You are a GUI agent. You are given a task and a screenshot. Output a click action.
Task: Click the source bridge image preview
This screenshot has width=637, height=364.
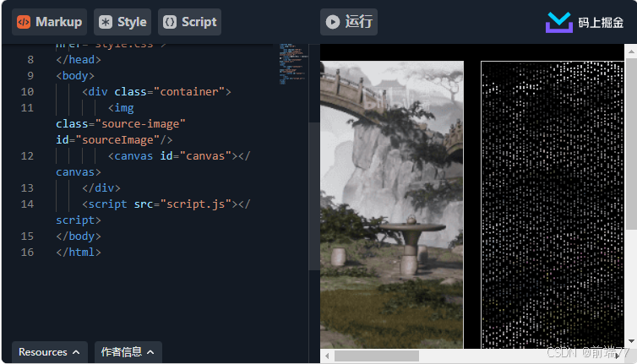point(392,204)
